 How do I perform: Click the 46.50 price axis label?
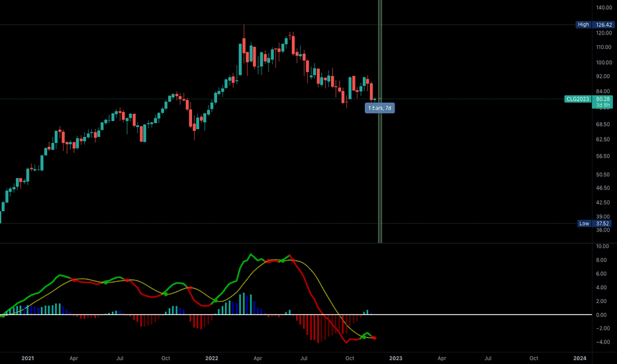click(603, 188)
